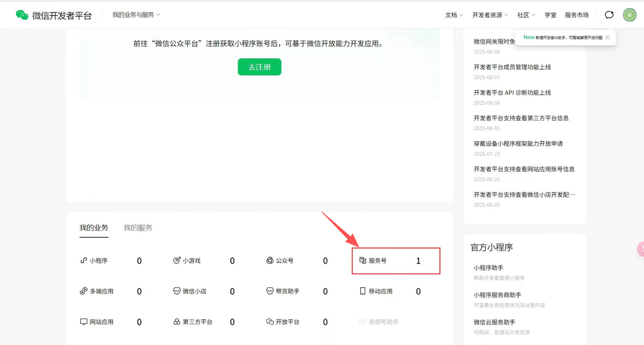644x345 pixels.
Task: Open the 服务市场 nav item
Action: click(x=577, y=15)
